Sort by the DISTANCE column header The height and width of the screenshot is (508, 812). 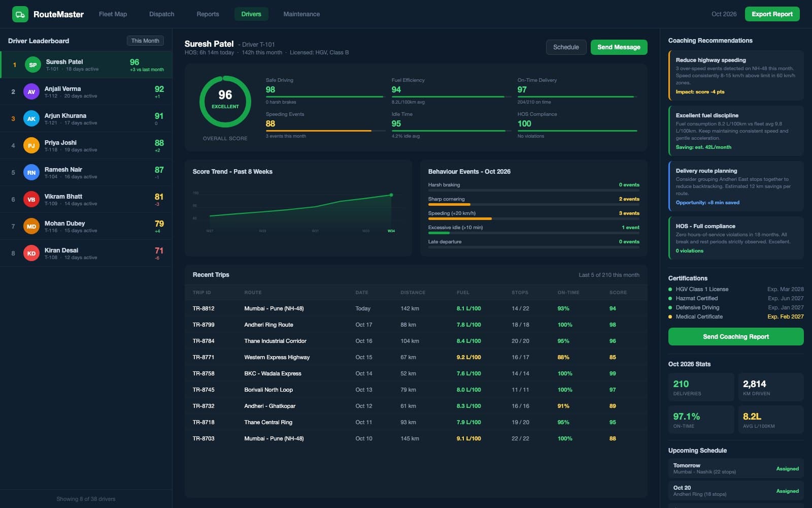[413, 293]
